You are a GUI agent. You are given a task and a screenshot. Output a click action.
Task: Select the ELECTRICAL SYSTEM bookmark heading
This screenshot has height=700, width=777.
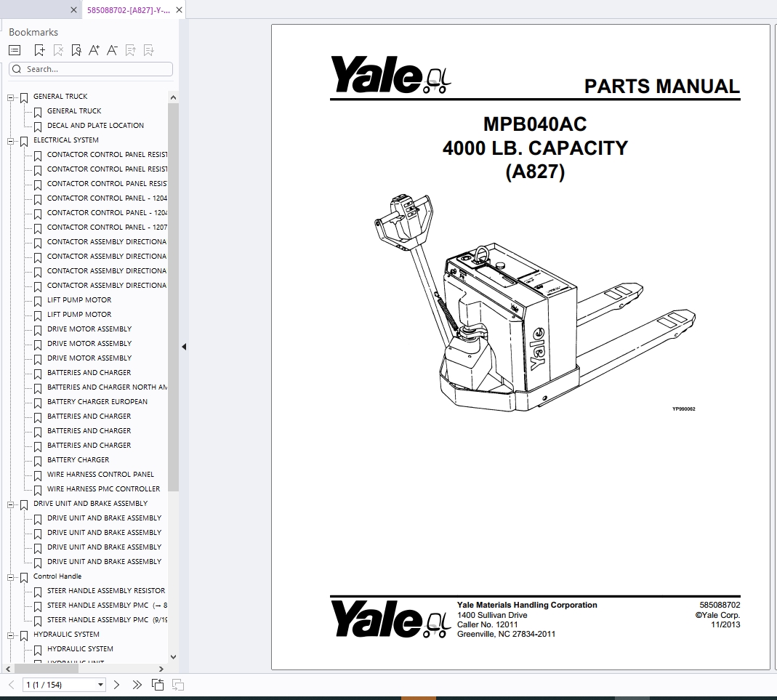click(x=66, y=140)
